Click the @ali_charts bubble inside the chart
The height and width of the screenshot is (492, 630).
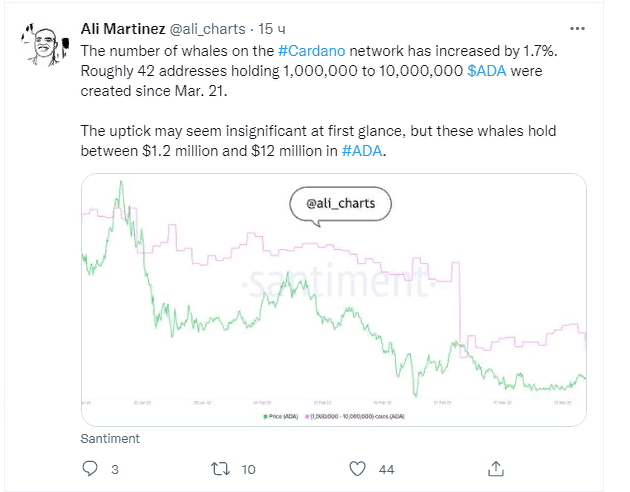tap(340, 203)
